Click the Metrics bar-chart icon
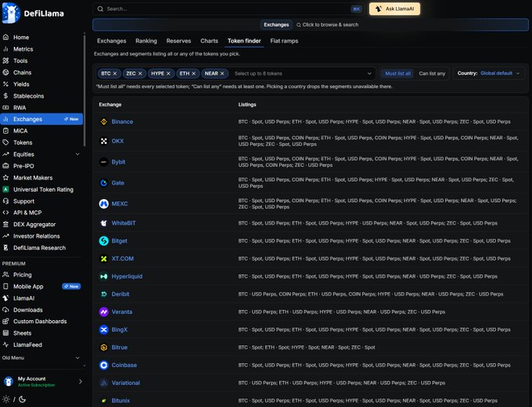 [x=5, y=49]
